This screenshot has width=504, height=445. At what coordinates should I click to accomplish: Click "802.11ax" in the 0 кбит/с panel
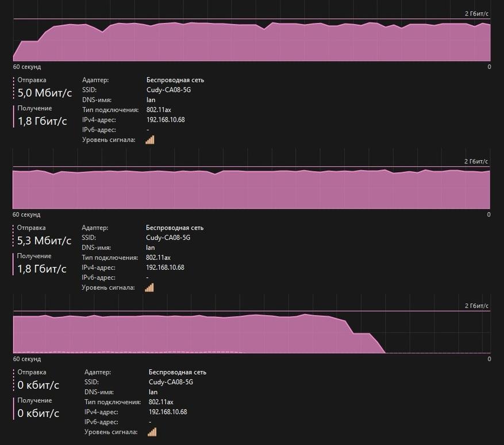click(161, 402)
